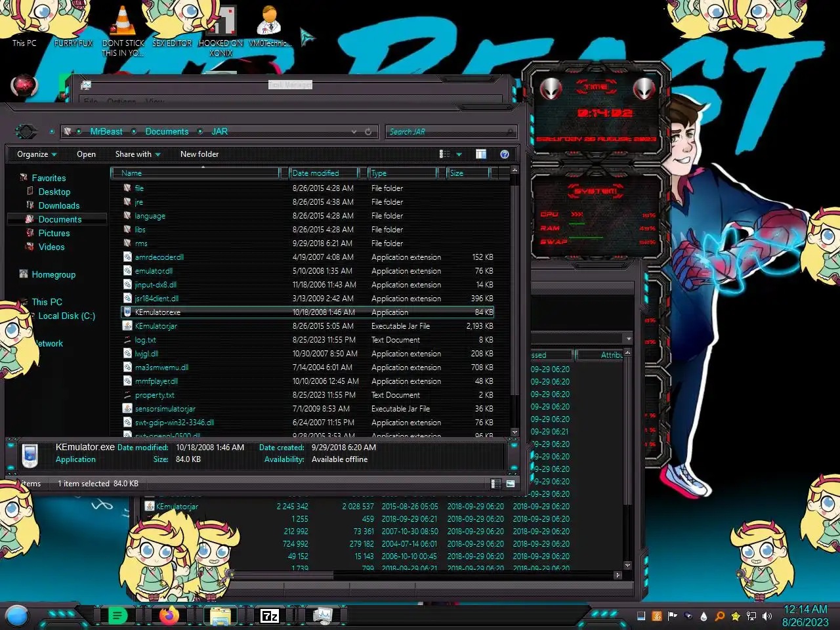Go to Pictures in navigation pane
Screen dimensions: 840x630
[x=54, y=233]
